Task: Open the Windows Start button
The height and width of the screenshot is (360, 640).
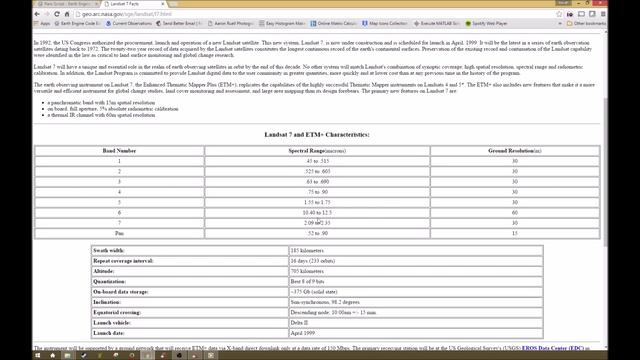Action: (38, 356)
